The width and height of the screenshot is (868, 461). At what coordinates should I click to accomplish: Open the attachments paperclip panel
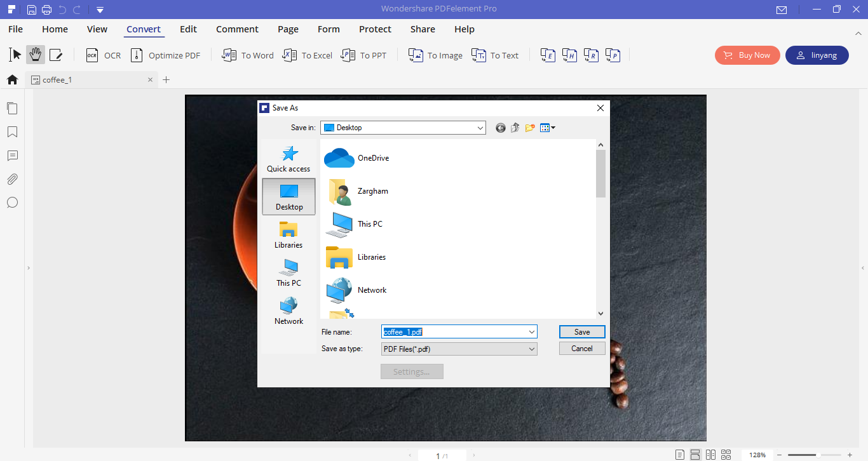pyautogui.click(x=12, y=179)
